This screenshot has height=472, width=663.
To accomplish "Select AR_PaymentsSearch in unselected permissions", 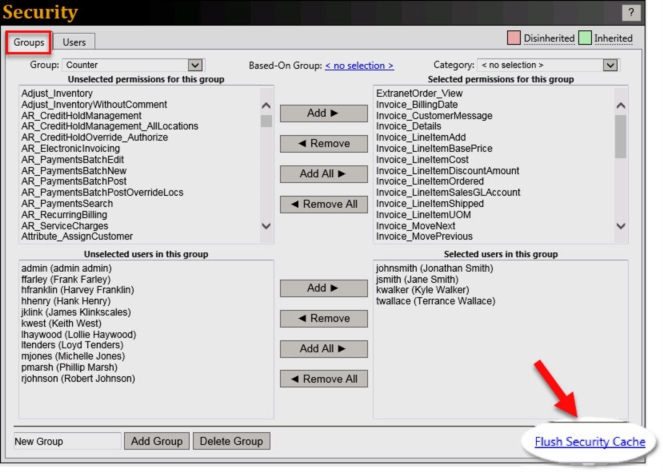I will point(75,203).
